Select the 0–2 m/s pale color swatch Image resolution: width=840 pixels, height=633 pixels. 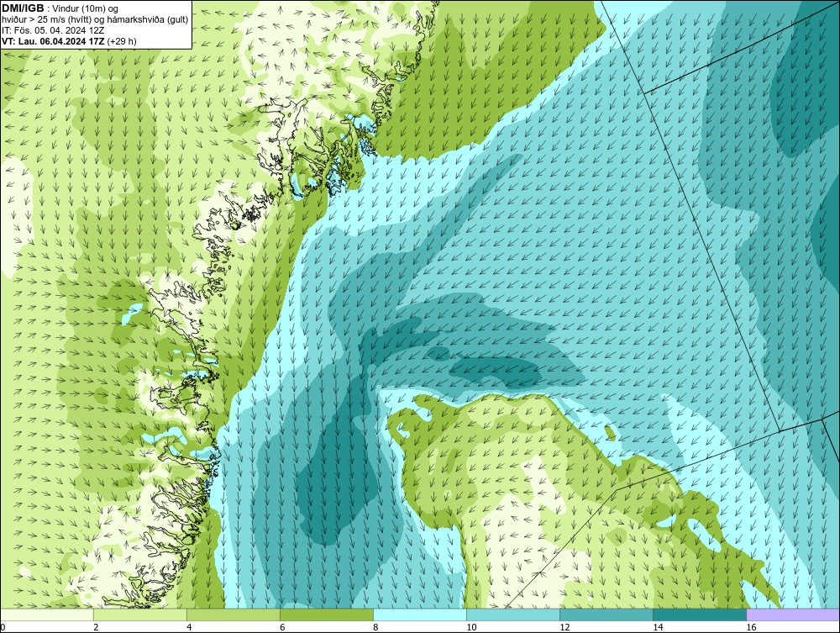pos(46,615)
